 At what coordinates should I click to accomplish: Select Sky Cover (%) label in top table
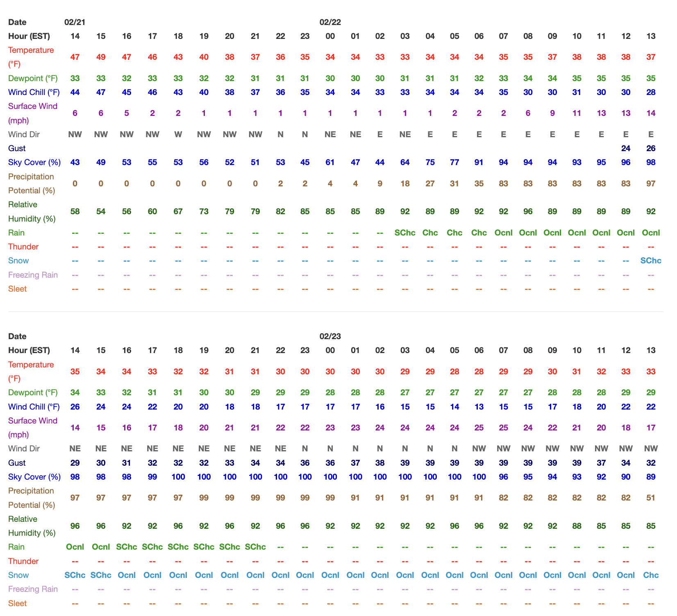click(x=34, y=162)
